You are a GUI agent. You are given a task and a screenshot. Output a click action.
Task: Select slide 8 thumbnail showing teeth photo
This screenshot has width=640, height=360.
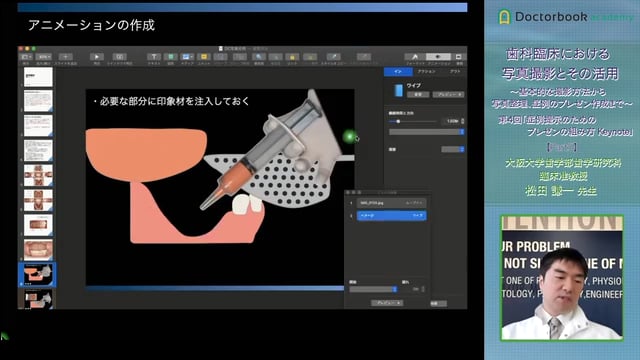[x=38, y=250]
